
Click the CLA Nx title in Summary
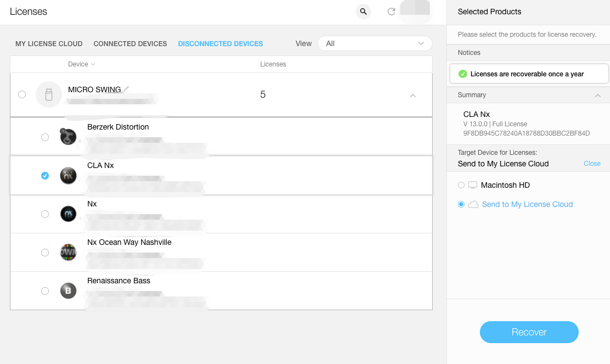pyautogui.click(x=477, y=114)
